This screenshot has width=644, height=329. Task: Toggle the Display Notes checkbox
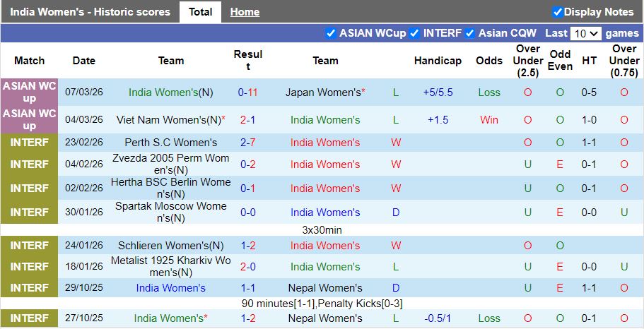pos(557,12)
